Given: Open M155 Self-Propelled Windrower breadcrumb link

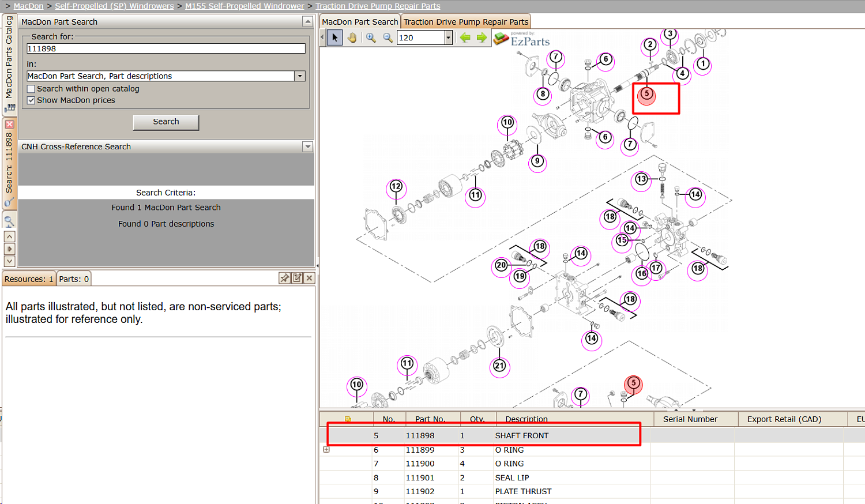Looking at the screenshot, I should (245, 6).
